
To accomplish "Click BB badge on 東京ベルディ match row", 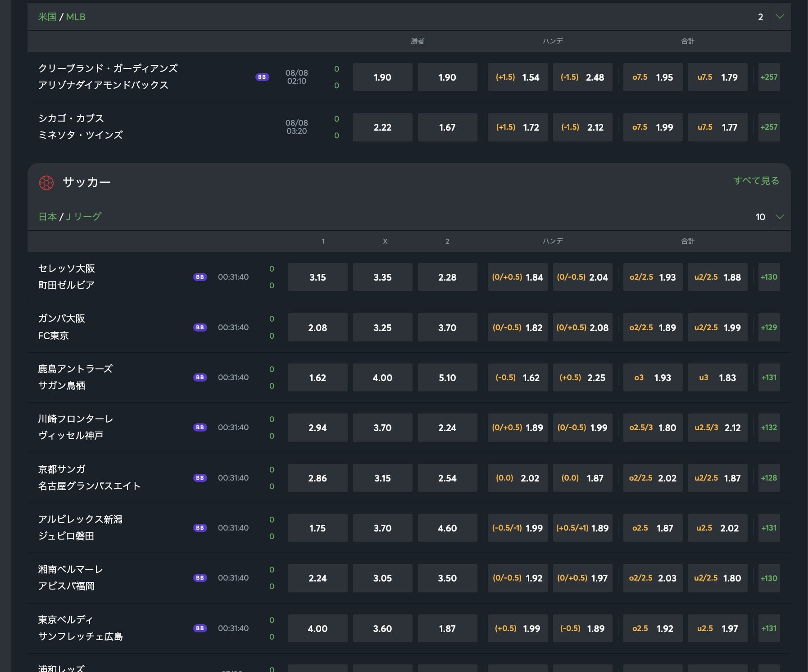I will coord(200,628).
